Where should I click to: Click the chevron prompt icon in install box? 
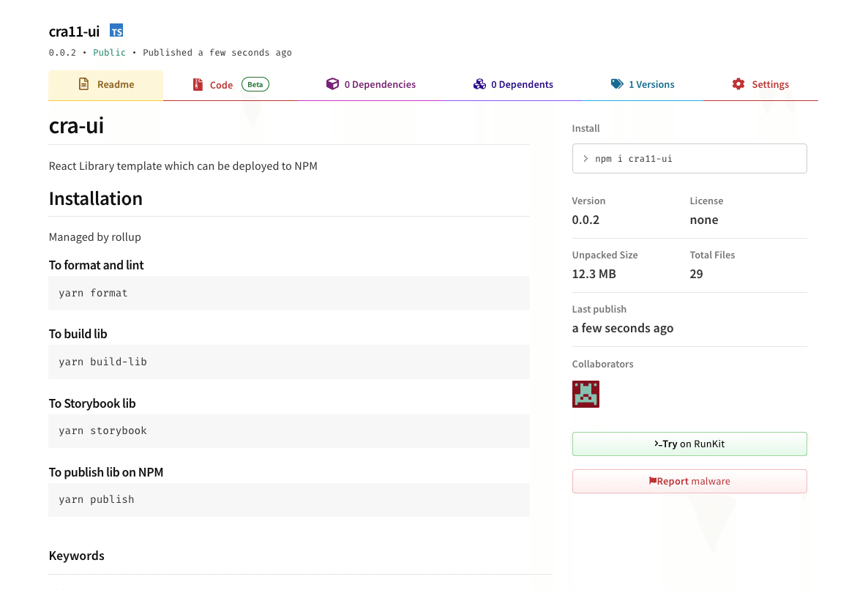coord(585,158)
